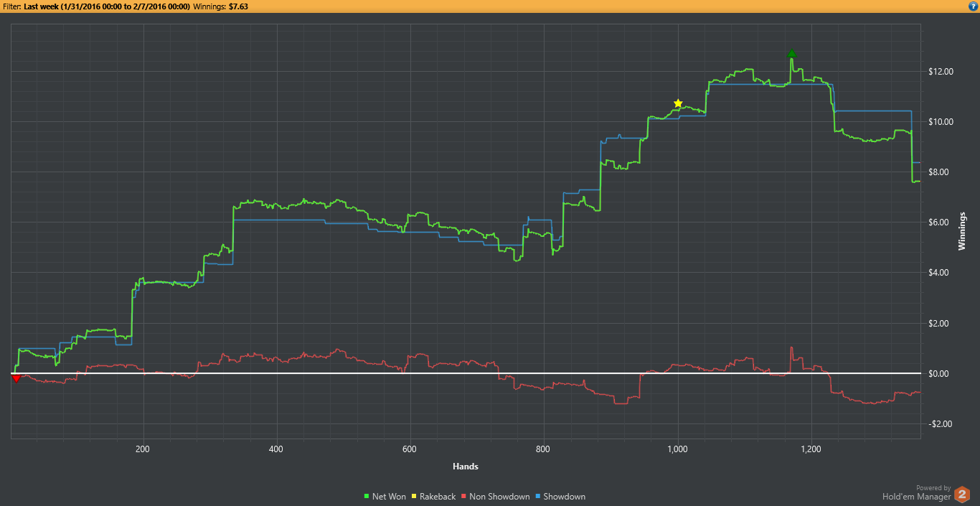
Task: Click the Powered by Hold'em Manager text
Action: (x=916, y=492)
